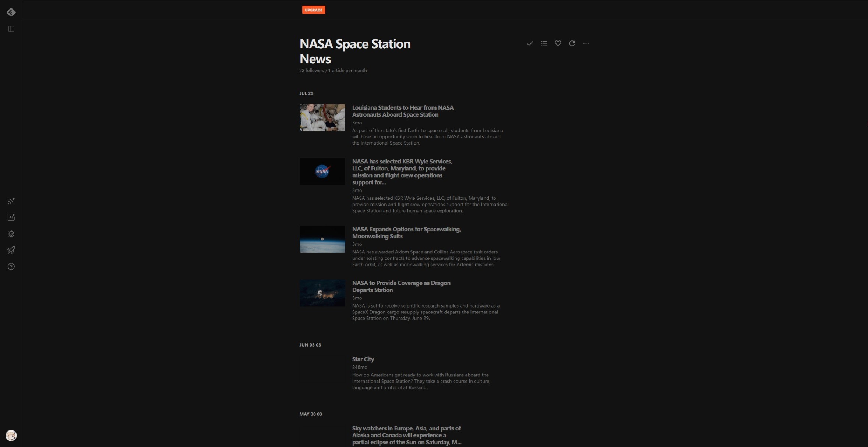Click the Dragon spacecraft thumbnail
Viewport: 868px width, 447px height.
[x=322, y=293]
